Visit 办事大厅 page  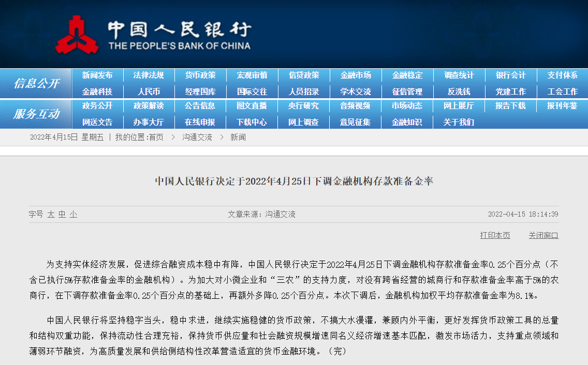point(149,123)
